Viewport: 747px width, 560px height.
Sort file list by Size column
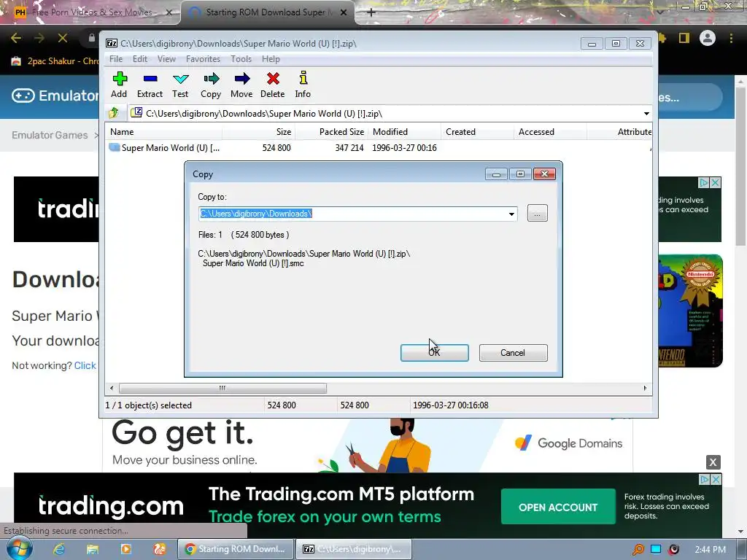pos(259,132)
